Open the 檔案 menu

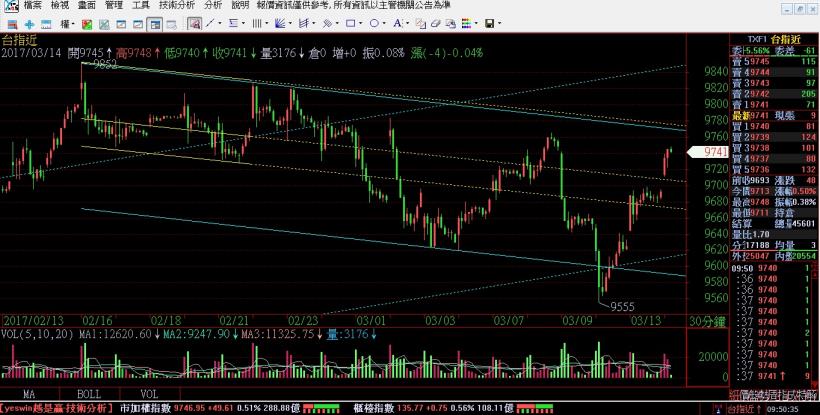pyautogui.click(x=16, y=5)
